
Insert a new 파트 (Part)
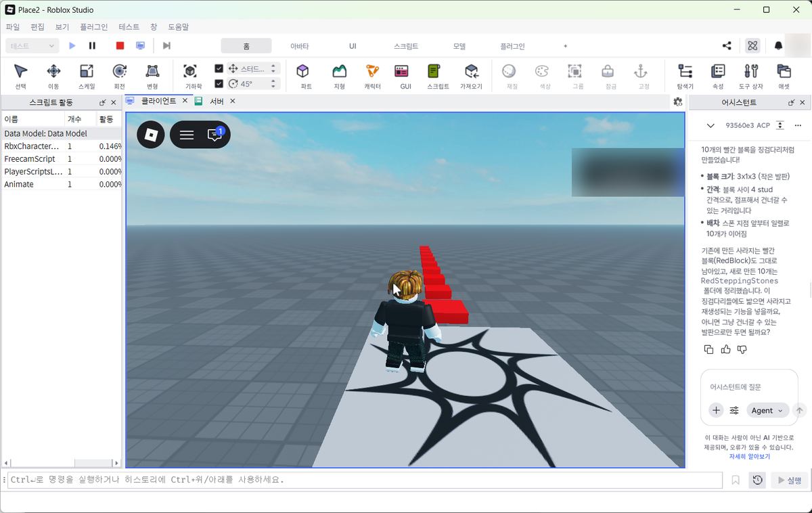[306, 76]
